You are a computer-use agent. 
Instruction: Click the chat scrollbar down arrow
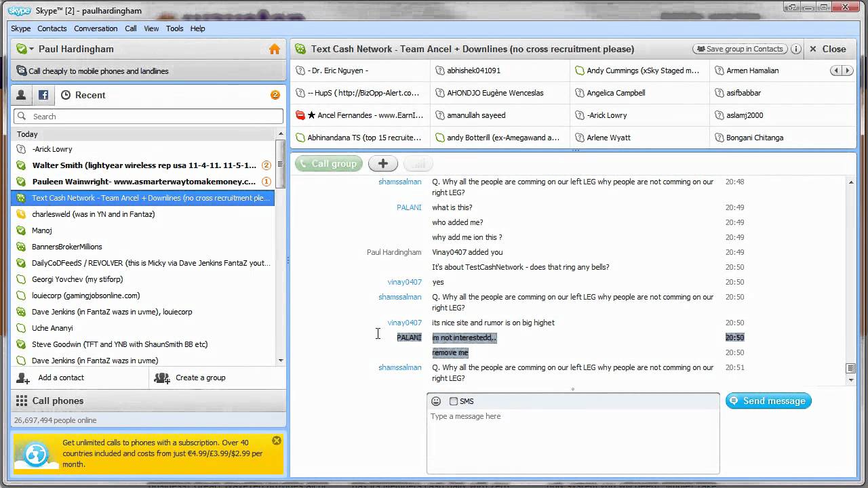point(852,380)
